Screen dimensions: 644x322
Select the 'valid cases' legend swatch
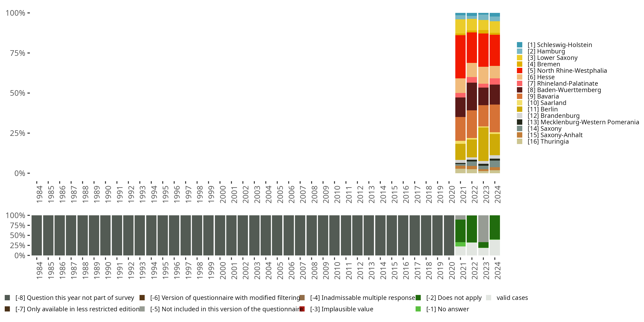tap(489, 298)
